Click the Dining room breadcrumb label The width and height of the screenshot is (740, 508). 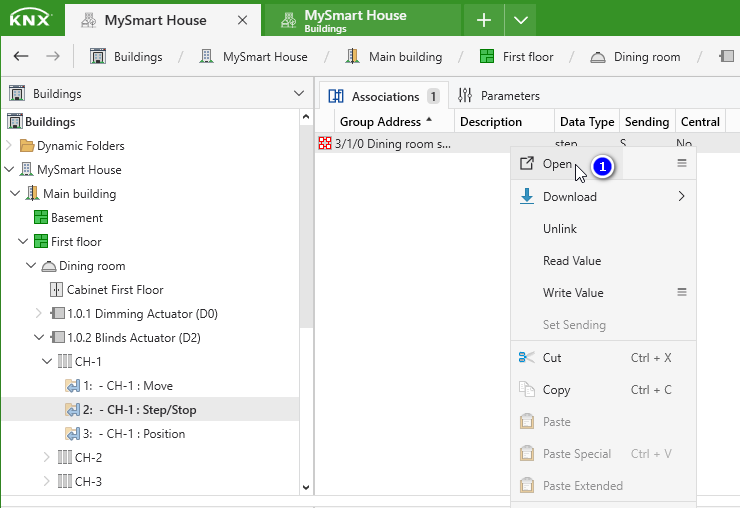tap(647, 57)
